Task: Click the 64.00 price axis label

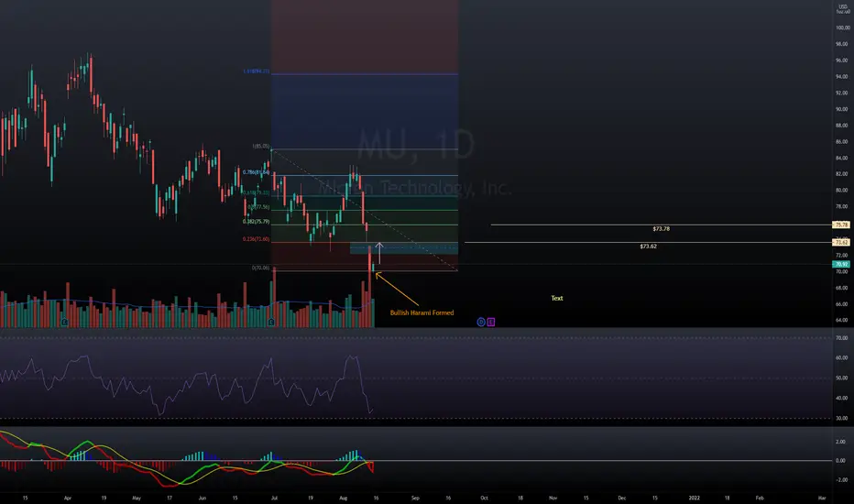Action: (842, 321)
